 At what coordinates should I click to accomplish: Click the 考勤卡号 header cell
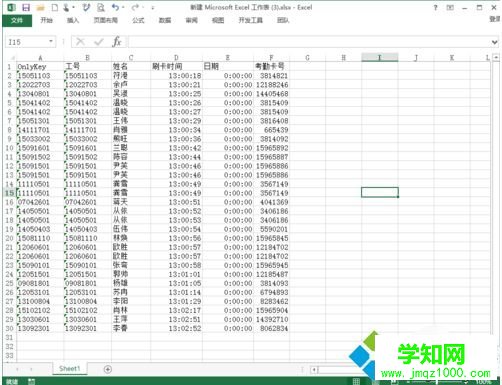[x=271, y=66]
